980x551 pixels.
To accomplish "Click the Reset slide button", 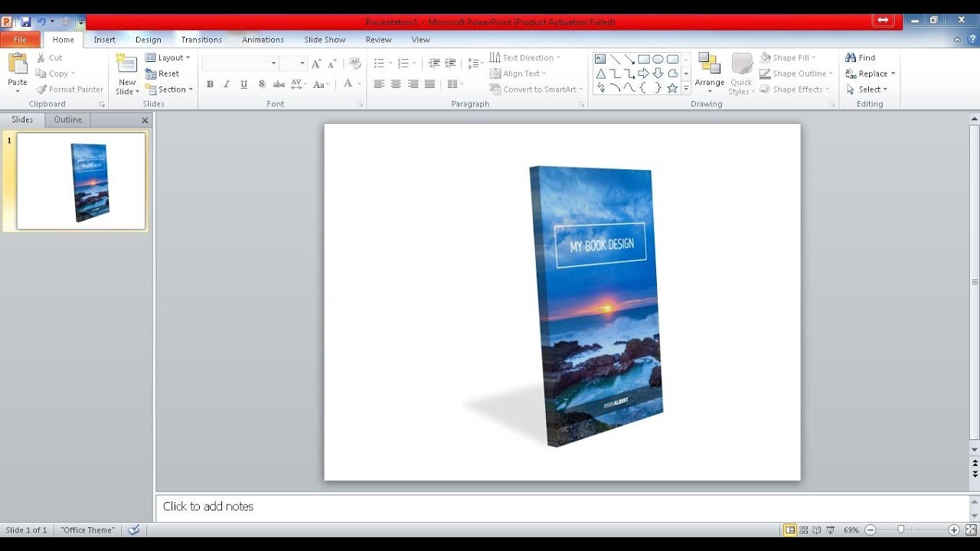I will coord(163,73).
